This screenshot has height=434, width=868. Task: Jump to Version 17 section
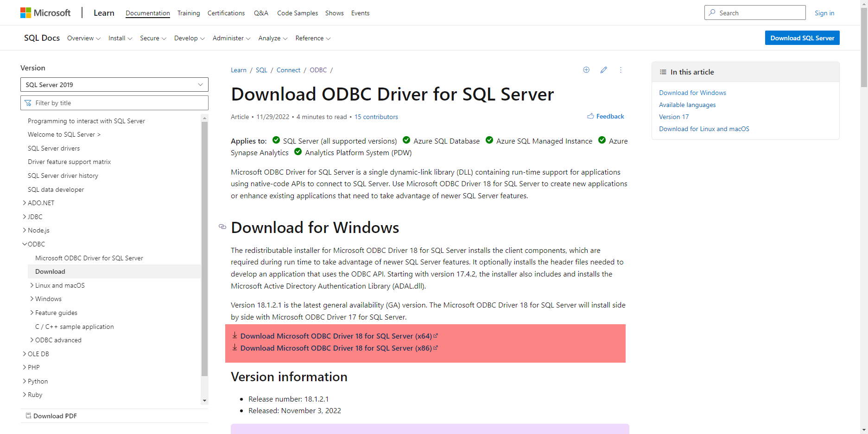click(674, 117)
